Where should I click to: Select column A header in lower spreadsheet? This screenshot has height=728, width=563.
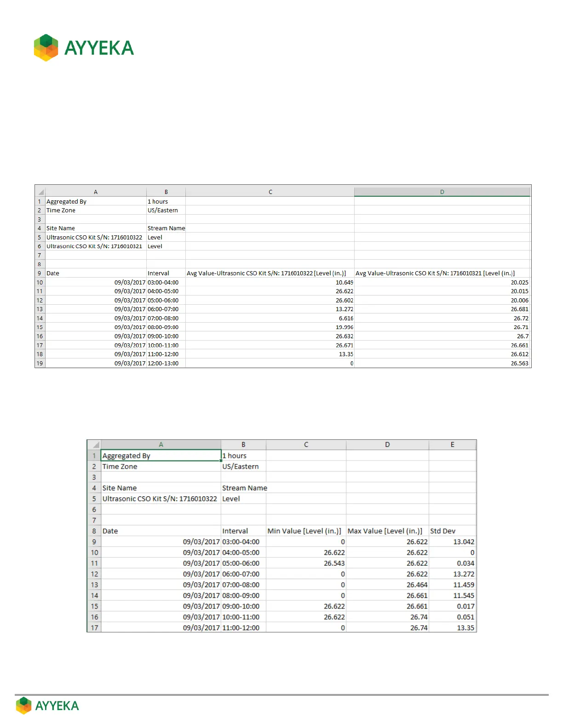(161, 445)
